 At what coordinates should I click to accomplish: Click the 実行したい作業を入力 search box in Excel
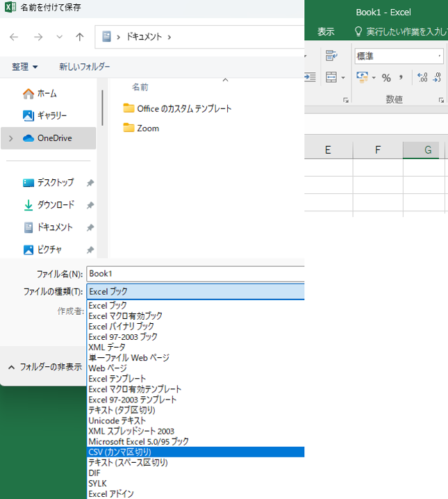tap(401, 31)
